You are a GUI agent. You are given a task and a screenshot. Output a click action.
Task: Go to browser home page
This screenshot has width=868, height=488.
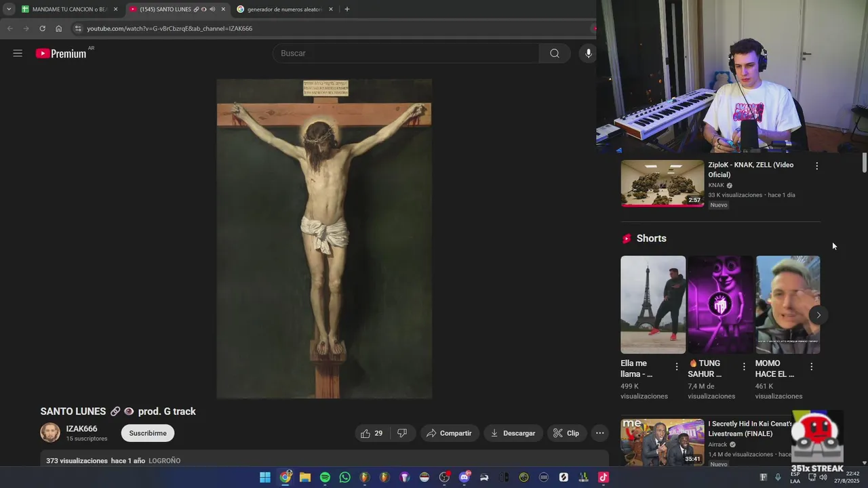coord(58,28)
